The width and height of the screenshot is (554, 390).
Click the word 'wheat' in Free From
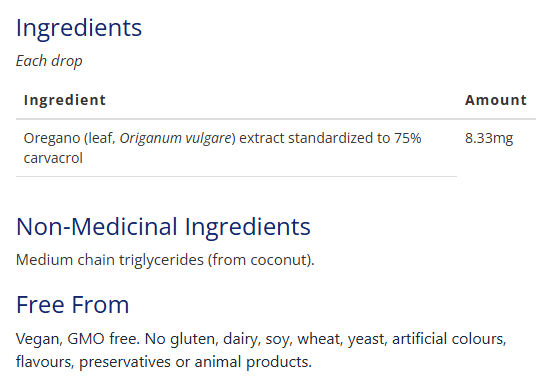tap(320, 339)
